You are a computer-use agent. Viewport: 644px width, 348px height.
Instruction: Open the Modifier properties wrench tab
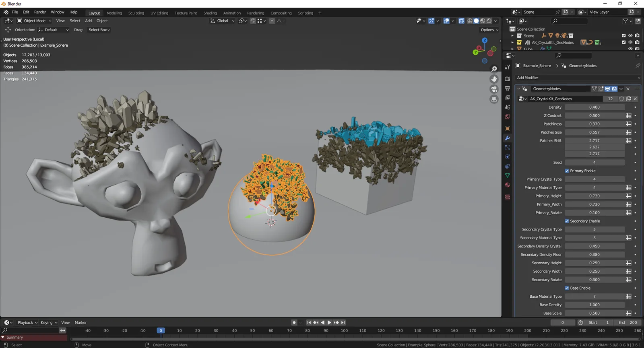[508, 138]
